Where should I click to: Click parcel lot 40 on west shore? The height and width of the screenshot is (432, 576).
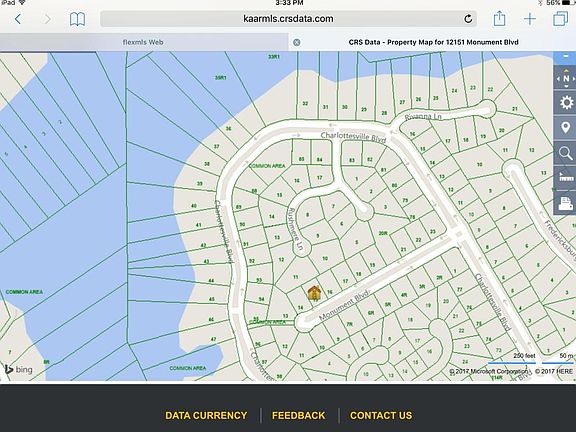tap(194, 206)
